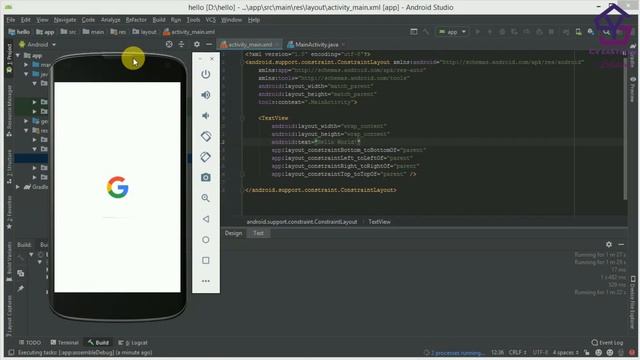This screenshot has height=360, width=640.
Task: Switch to activity_main.xml editor tab
Action: point(250,44)
